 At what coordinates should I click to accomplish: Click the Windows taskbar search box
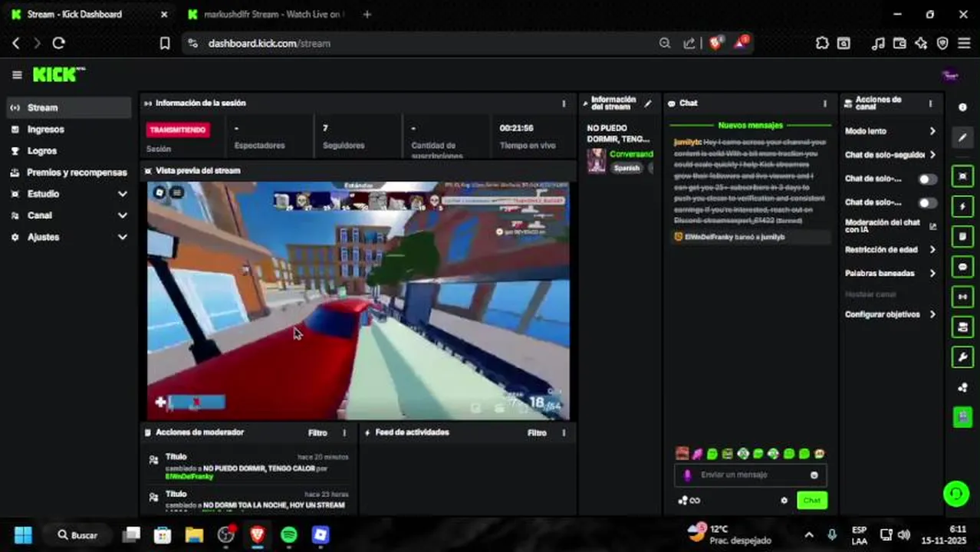[x=80, y=534]
